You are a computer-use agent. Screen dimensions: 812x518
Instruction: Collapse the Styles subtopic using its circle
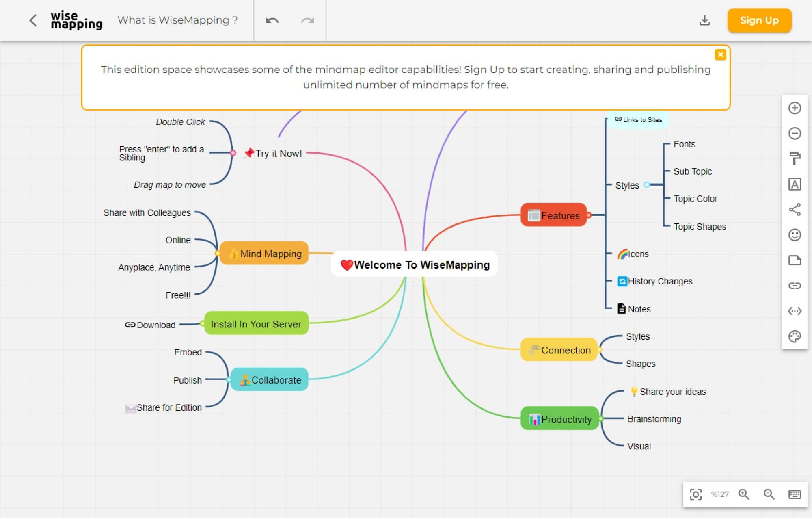(647, 185)
